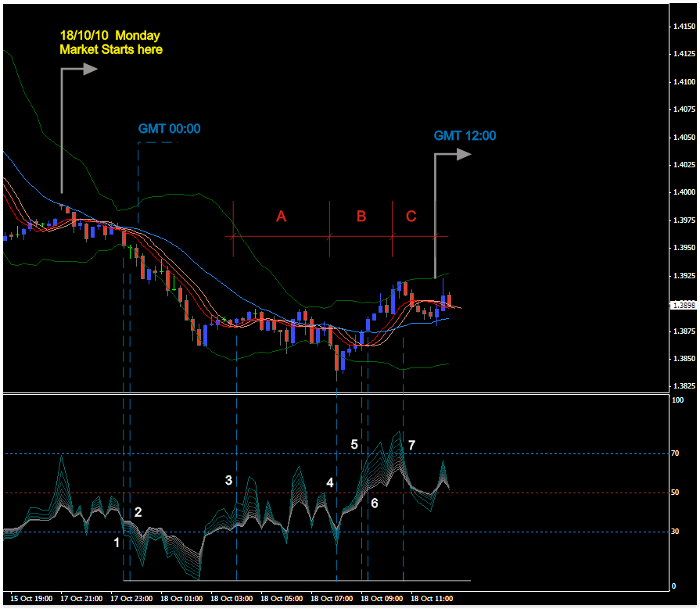Select the blue 'GMT 12:00' text label
Viewport: 700px width, 609px height.
click(x=465, y=135)
